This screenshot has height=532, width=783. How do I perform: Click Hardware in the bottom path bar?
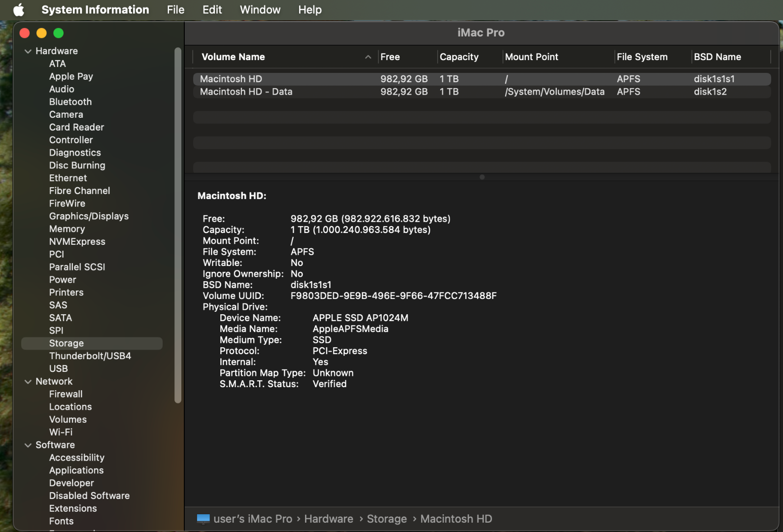(x=329, y=519)
